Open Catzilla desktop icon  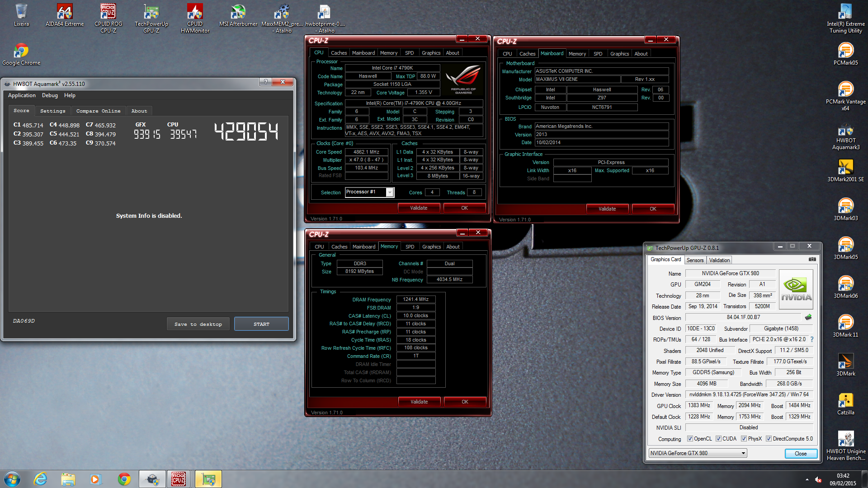(845, 404)
